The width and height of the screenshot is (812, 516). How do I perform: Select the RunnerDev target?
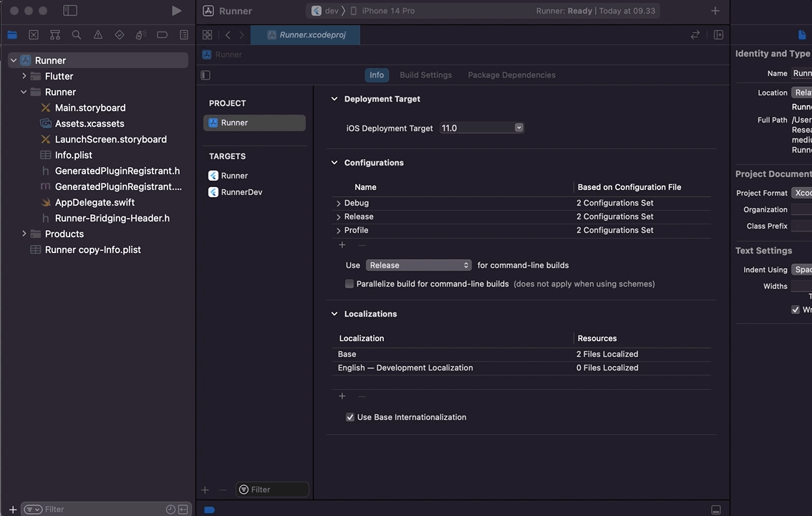click(241, 192)
